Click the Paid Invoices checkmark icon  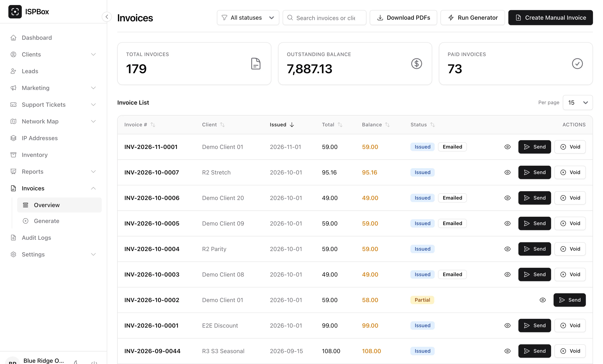coord(577,64)
